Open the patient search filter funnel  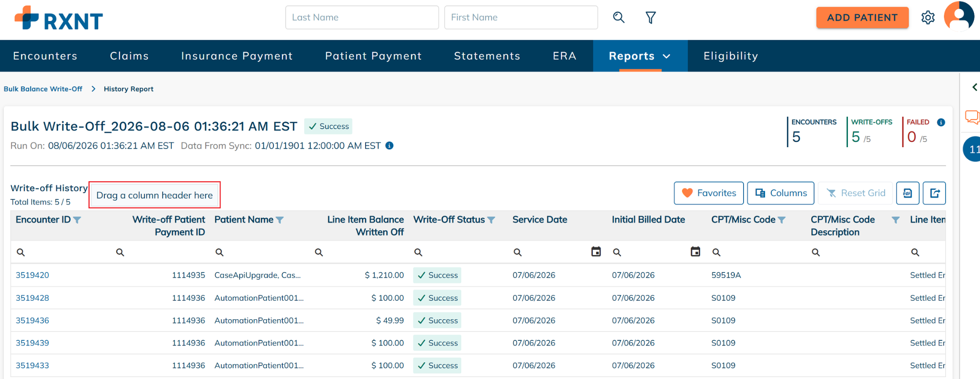pyautogui.click(x=650, y=18)
